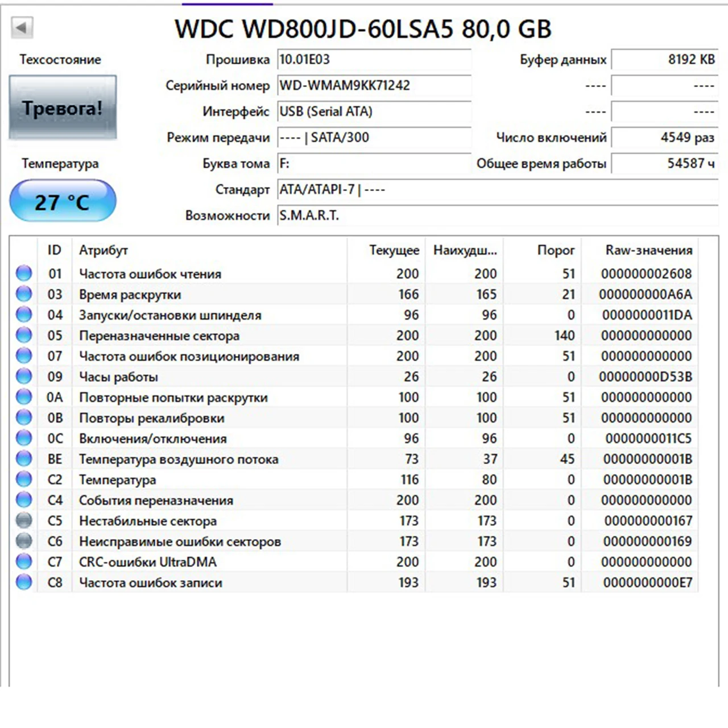The width and height of the screenshot is (728, 728).
Task: Click the attribute name Повторы рекалибровки
Action: (152, 418)
